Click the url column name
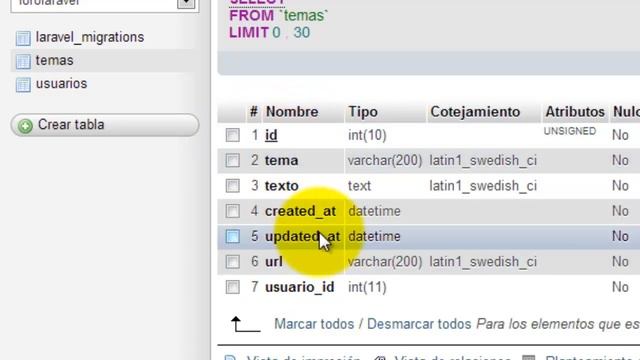The width and height of the screenshot is (640, 360). pos(274,262)
